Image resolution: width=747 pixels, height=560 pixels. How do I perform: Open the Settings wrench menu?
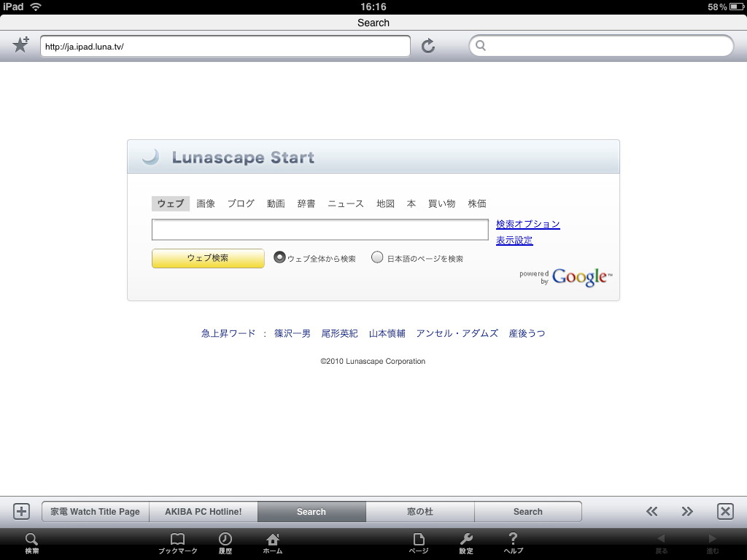coord(466,542)
